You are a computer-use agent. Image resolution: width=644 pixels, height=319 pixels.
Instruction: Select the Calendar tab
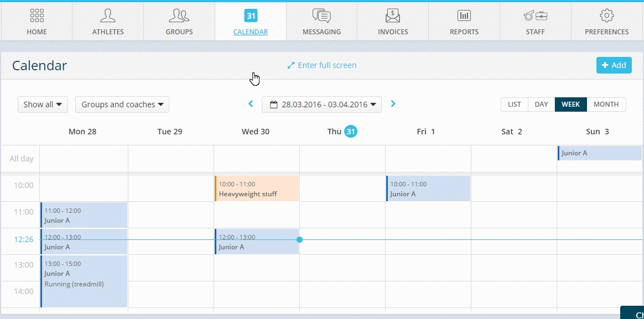251,22
